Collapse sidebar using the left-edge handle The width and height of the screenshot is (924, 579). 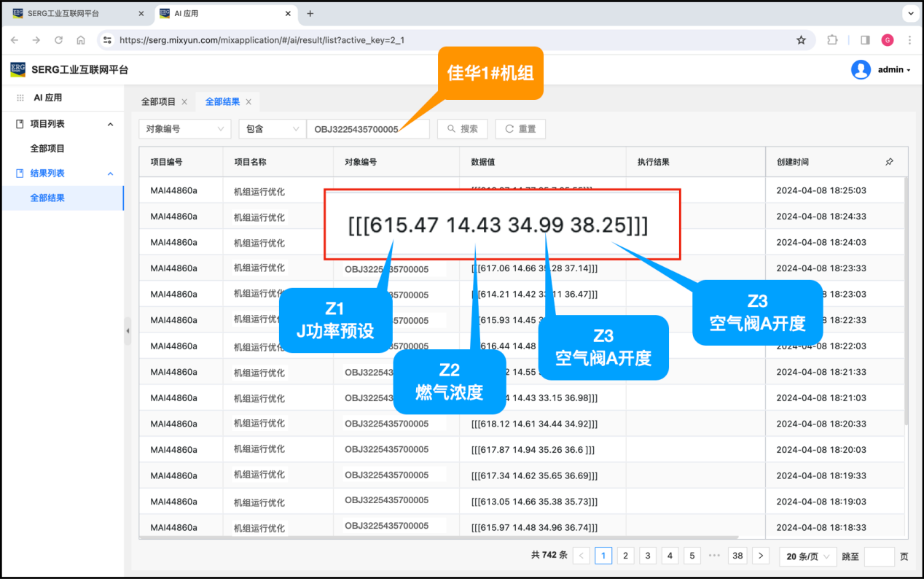[x=128, y=331]
